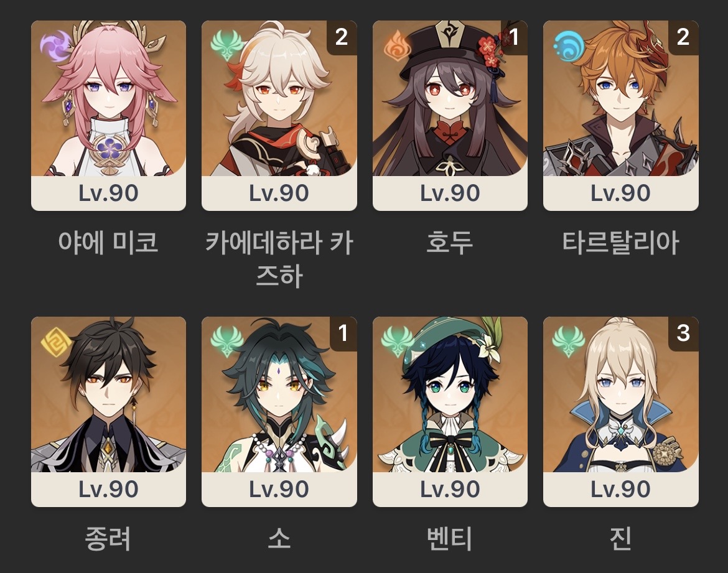The image size is (728, 573).
Task: Click the Anemo element icon on Jean's card
Action: click(x=568, y=342)
